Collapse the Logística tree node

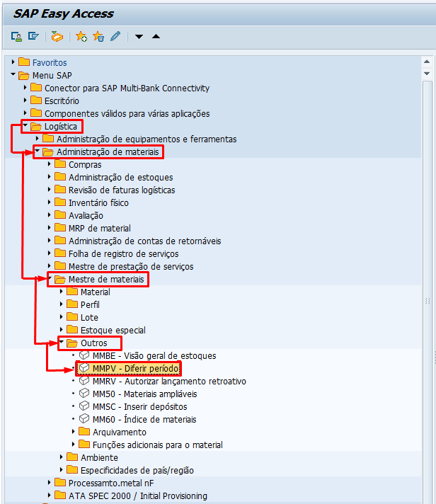pyautogui.click(x=25, y=126)
